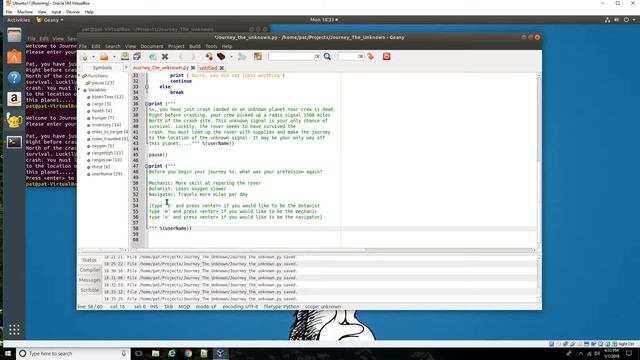
Task: Click the red Quit icon in Geany toolbar
Action: pyautogui.click(x=387, y=56)
